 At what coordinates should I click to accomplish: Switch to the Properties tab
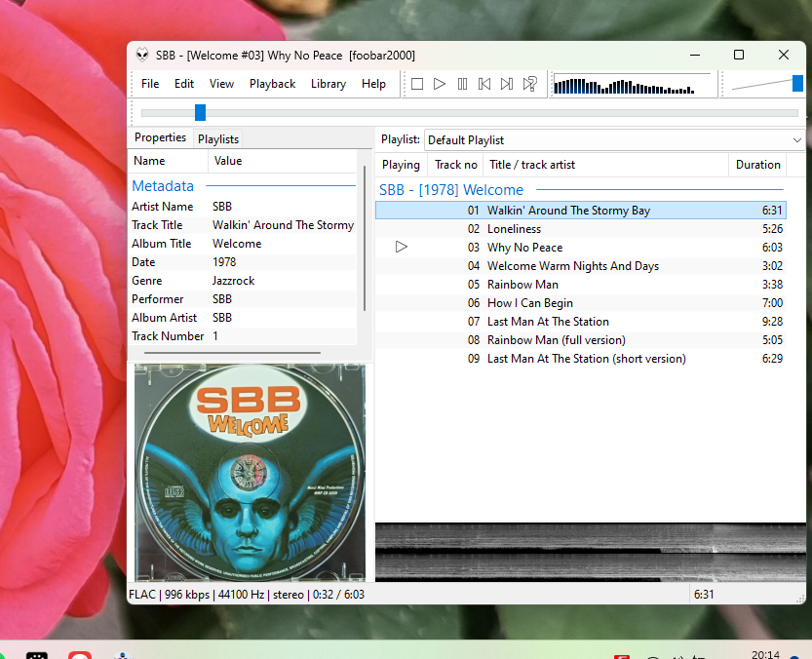tap(160, 137)
